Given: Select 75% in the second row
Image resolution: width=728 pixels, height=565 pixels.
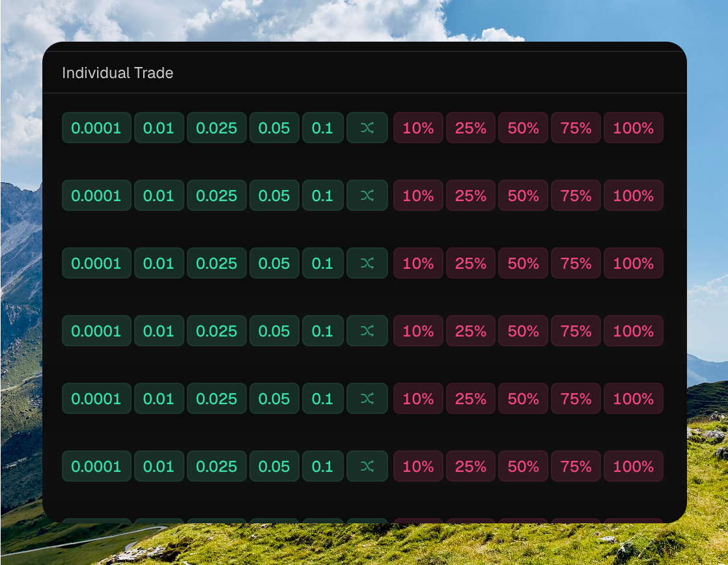Looking at the screenshot, I should click(x=576, y=195).
